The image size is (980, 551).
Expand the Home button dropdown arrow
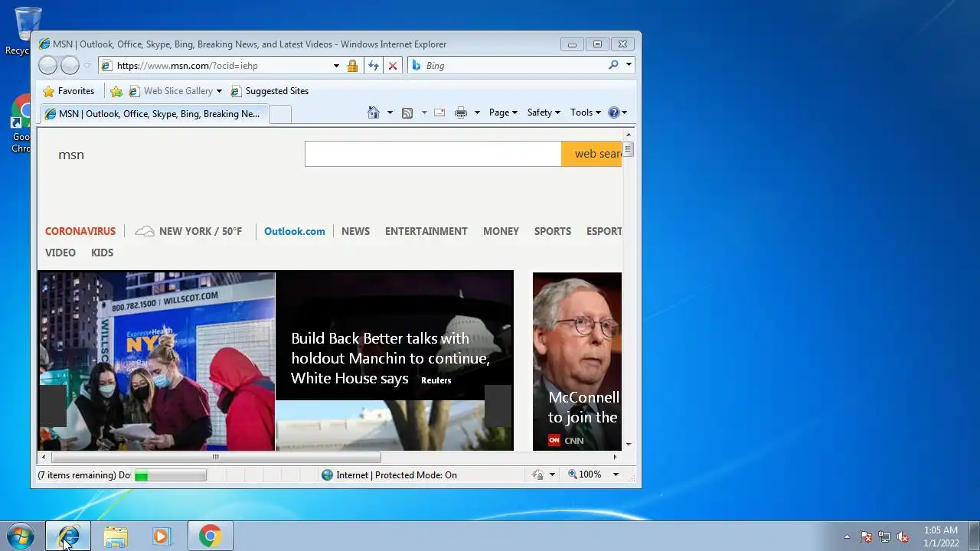pos(390,112)
